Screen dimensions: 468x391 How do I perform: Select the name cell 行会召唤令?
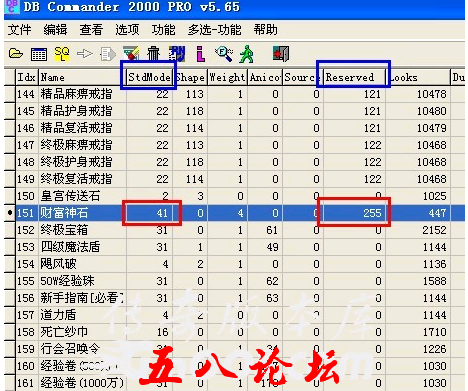point(82,349)
